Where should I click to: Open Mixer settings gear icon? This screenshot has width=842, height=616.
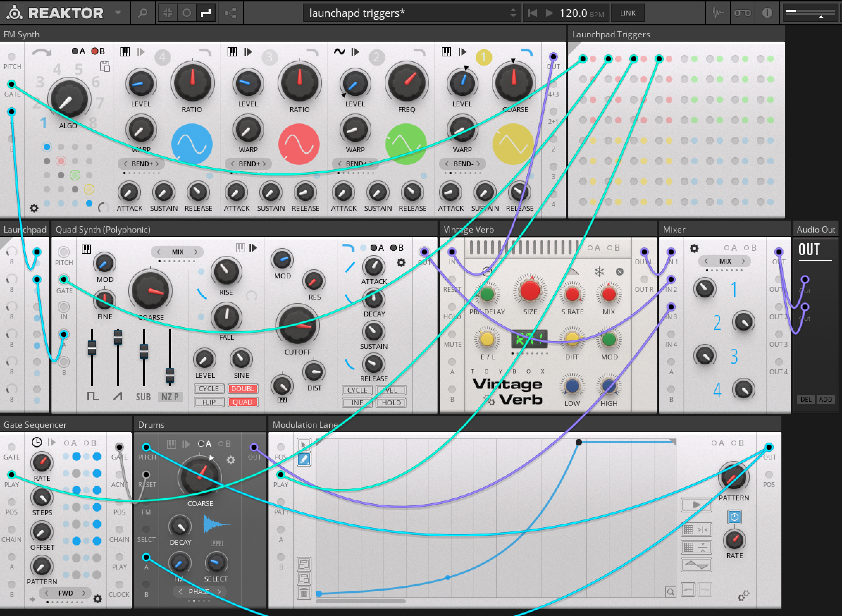click(694, 248)
